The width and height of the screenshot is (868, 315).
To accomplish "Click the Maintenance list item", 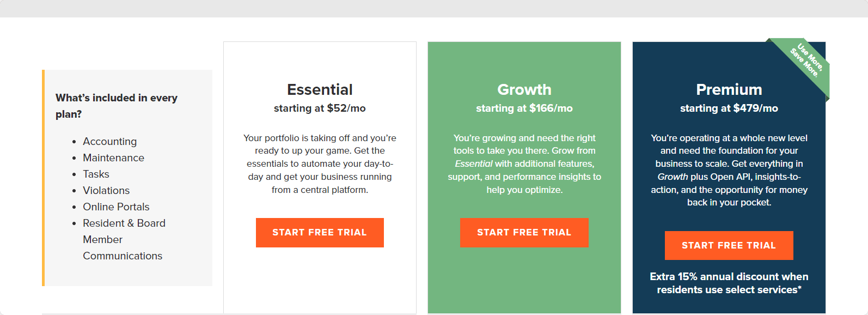I will tap(113, 157).
